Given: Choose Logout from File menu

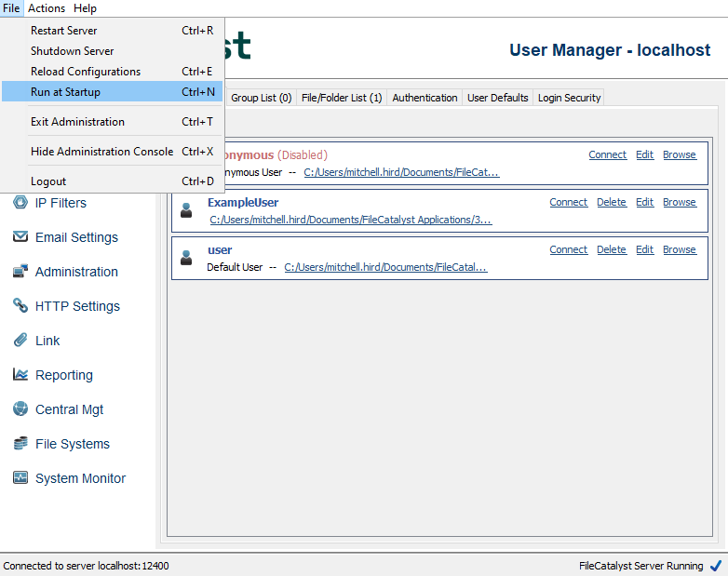Looking at the screenshot, I should pos(113,181).
